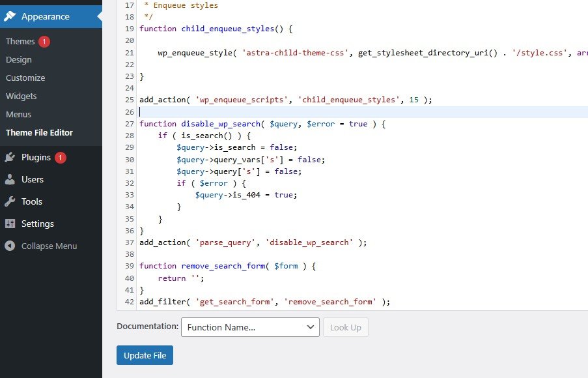Click the Look Up button
This screenshot has width=588, height=378.
point(346,327)
